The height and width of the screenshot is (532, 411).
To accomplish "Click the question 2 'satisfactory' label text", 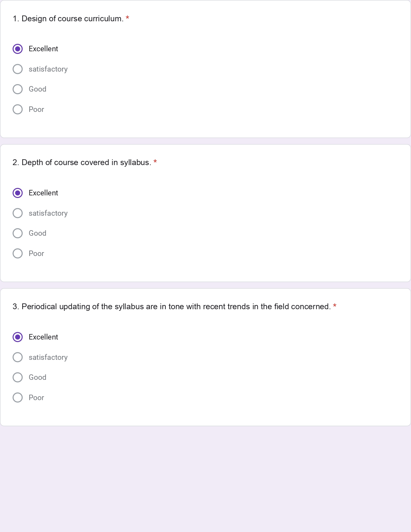I will (48, 213).
